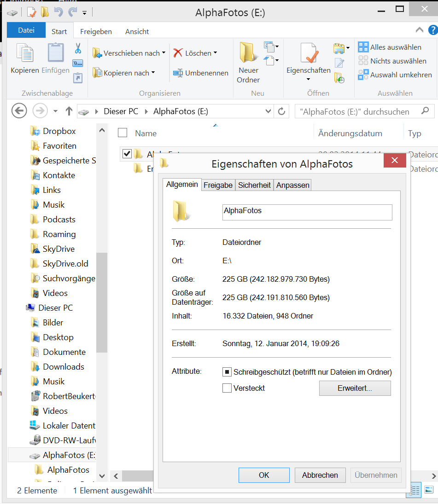Image resolution: width=438 pixels, height=504 pixels.
Task: Click the Erweitert button
Action: [x=355, y=388]
